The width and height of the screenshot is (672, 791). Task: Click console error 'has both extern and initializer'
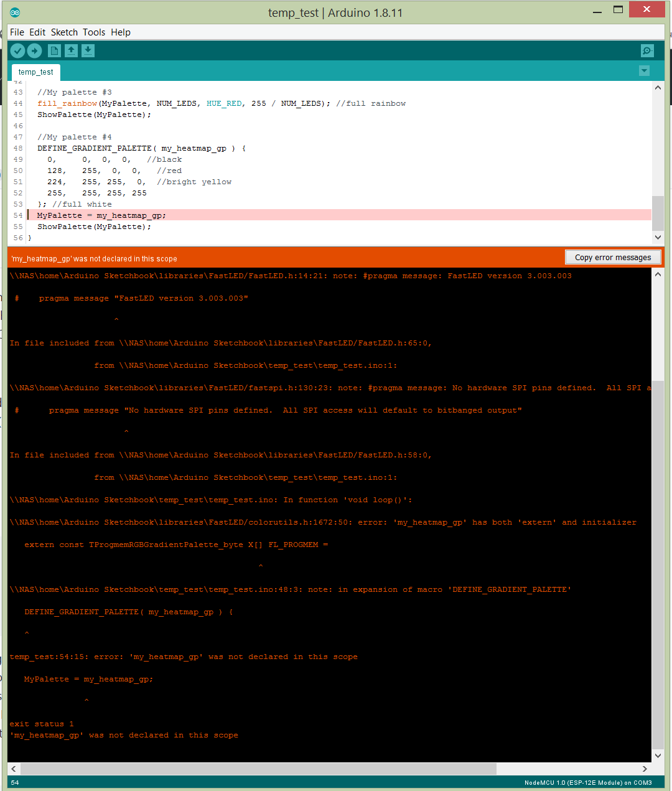323,522
